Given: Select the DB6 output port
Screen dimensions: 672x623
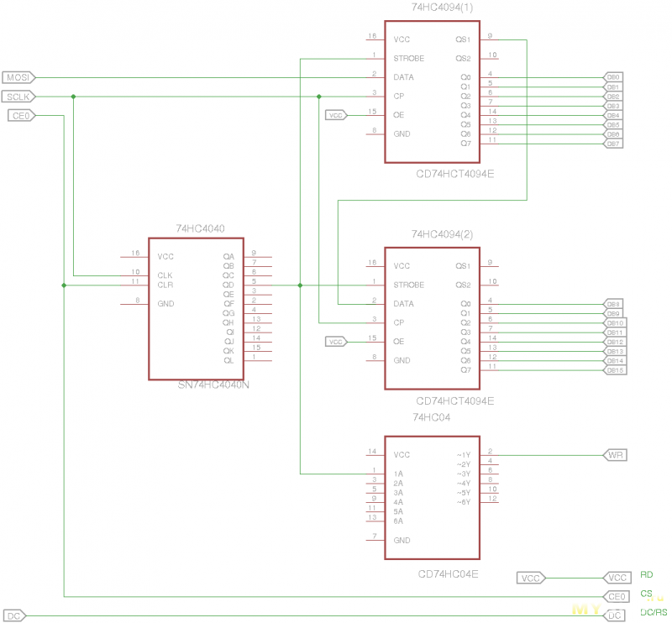Looking at the screenshot, I should (613, 134).
